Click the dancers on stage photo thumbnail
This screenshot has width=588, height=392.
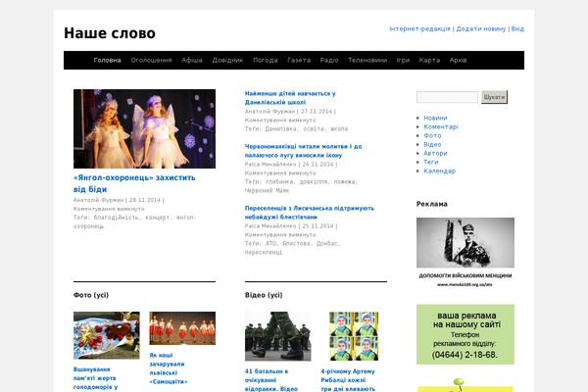(182, 328)
